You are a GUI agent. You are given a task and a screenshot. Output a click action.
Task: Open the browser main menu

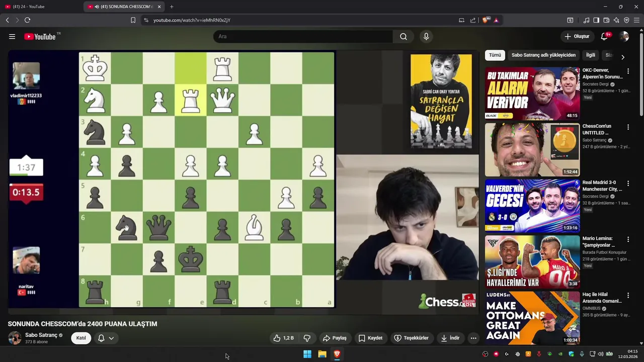point(636,20)
